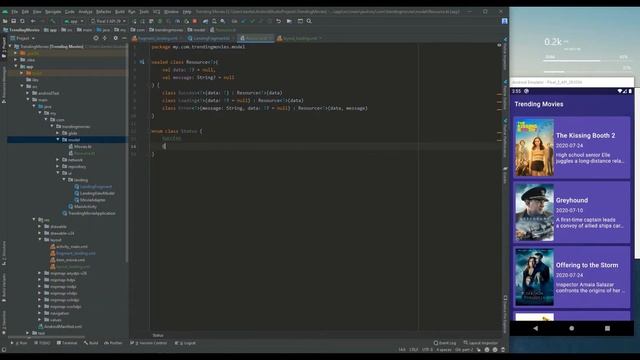640x360 pixels.
Task: Open MoviesAdapter in project tree
Action: click(89, 200)
